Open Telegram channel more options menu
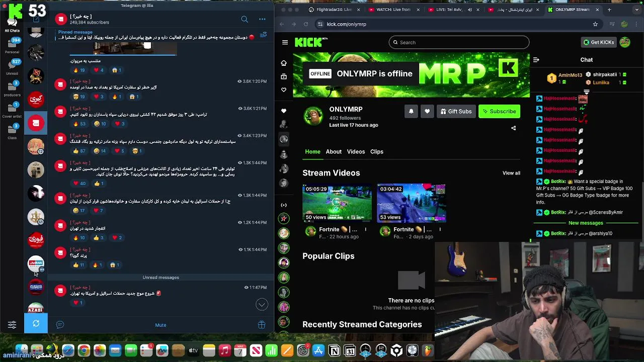 click(262, 19)
